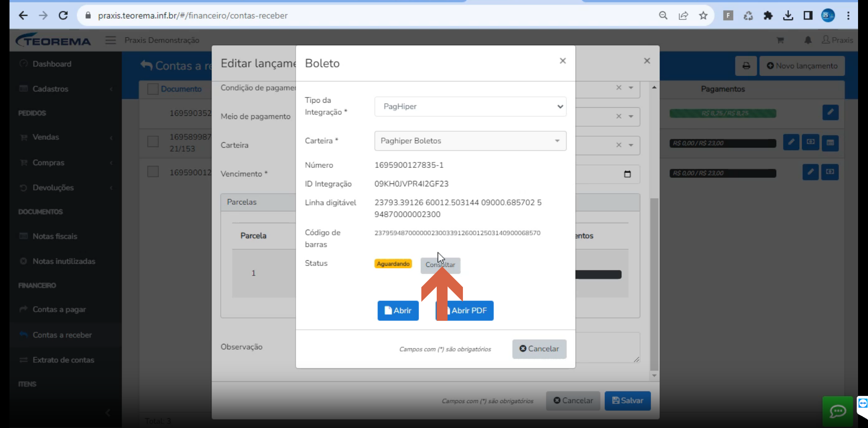Click Salvar in the edit dialog

click(x=627, y=400)
